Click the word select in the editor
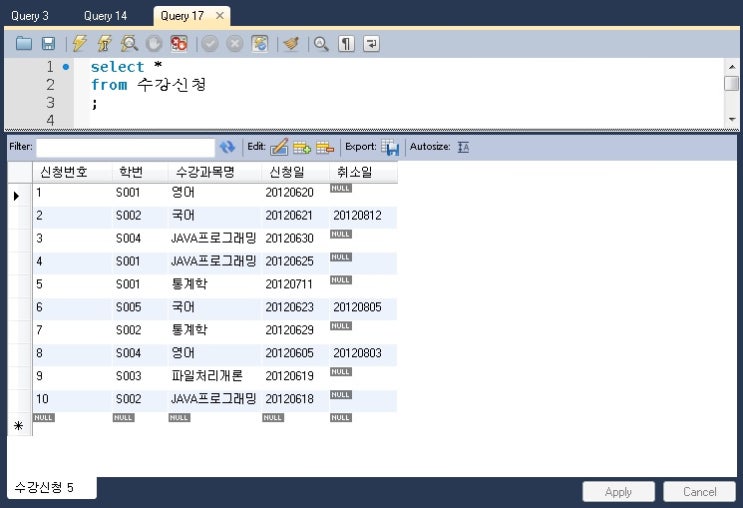Image resolution: width=743 pixels, height=508 pixels. (117, 67)
